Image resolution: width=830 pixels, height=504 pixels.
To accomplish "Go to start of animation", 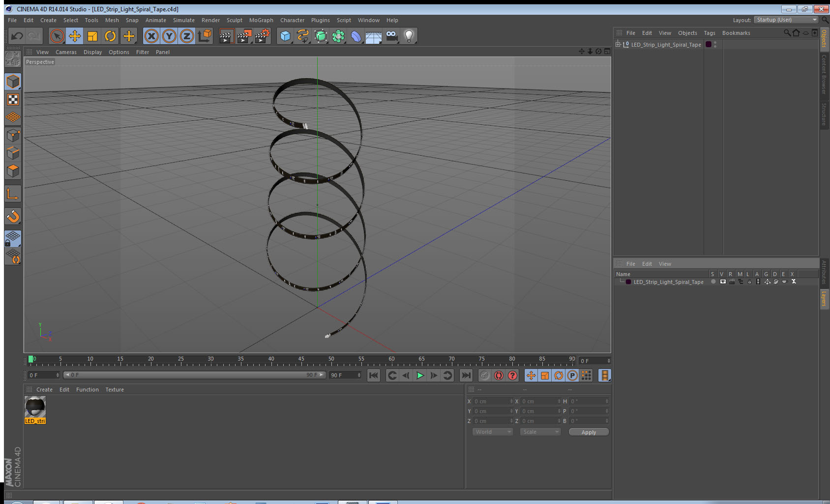I will pos(374,375).
